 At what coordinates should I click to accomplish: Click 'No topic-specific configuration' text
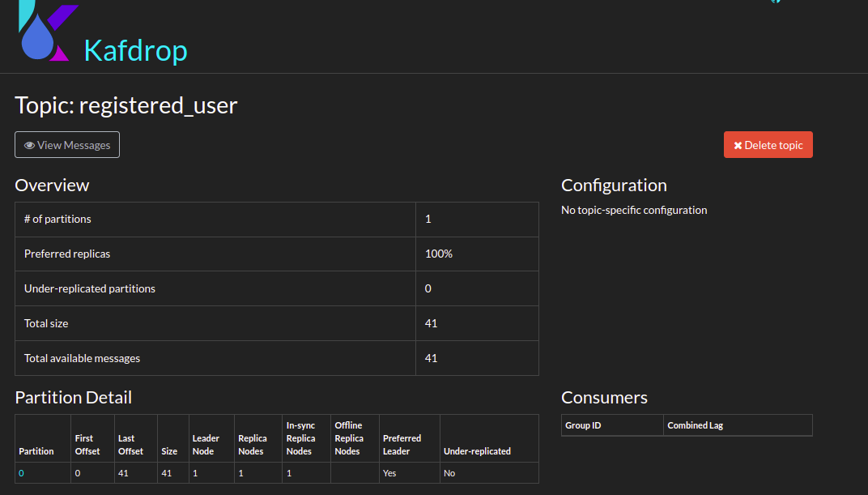(634, 210)
